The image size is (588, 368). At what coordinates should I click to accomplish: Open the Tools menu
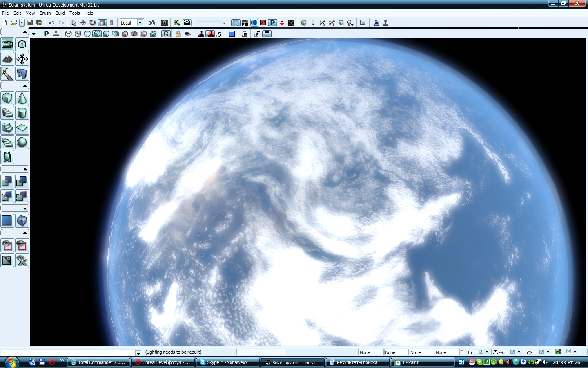tap(74, 13)
